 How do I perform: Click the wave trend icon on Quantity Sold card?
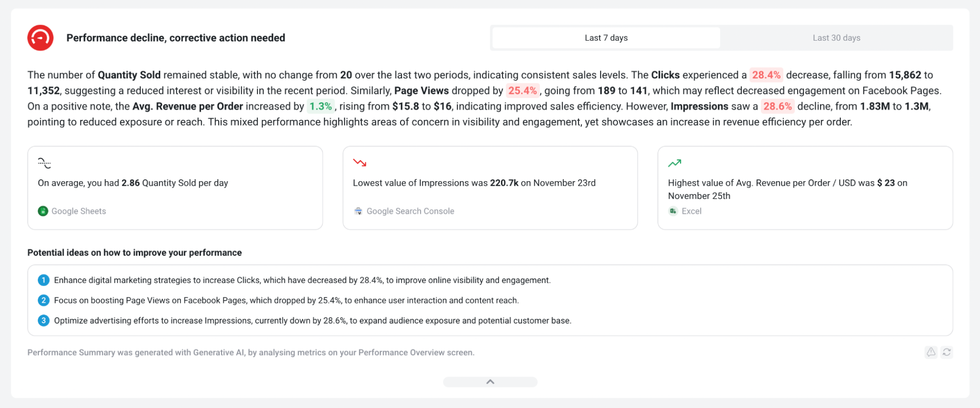click(x=45, y=163)
